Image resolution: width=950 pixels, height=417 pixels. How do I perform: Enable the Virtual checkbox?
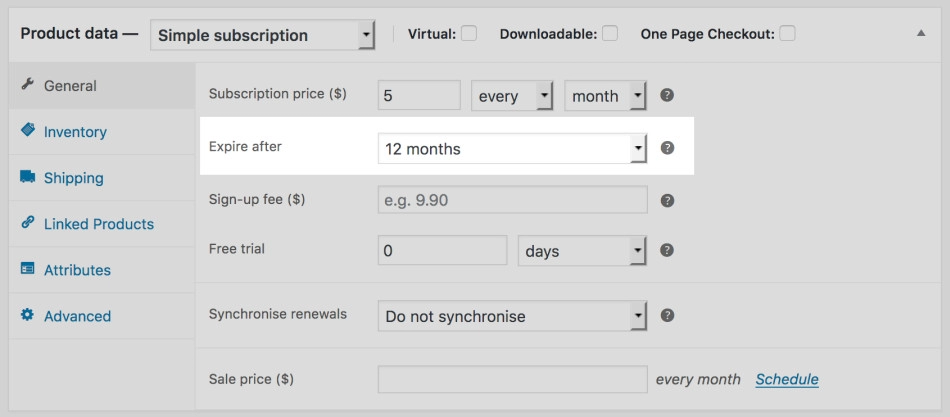tap(469, 33)
